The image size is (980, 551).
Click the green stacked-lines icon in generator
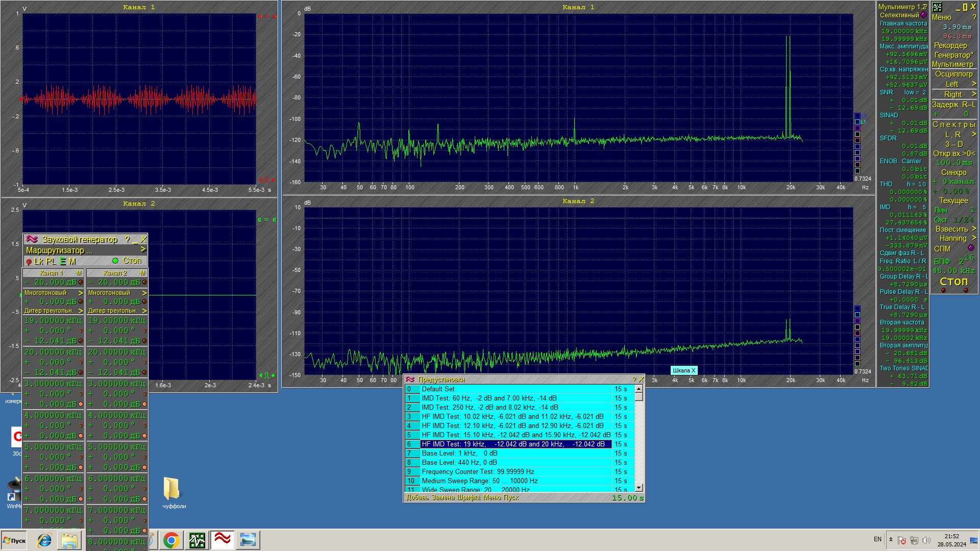63,261
